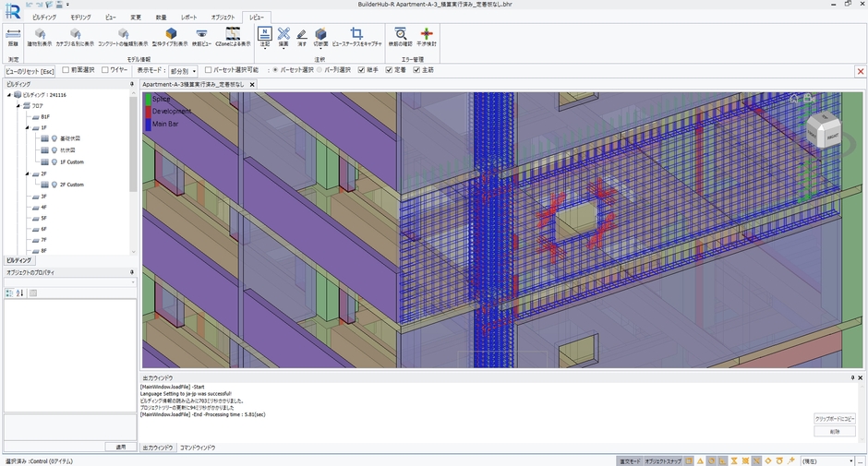This screenshot has width=868, height=466.
Task: Click the property pages icon in properties panel
Action: tap(32, 293)
